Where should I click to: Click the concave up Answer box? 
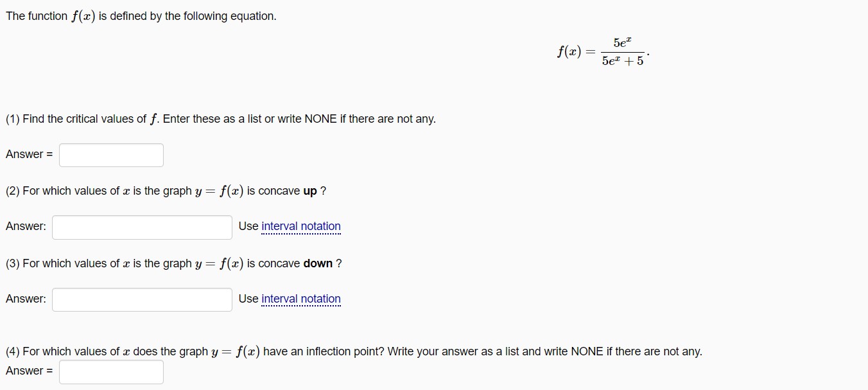point(141,227)
